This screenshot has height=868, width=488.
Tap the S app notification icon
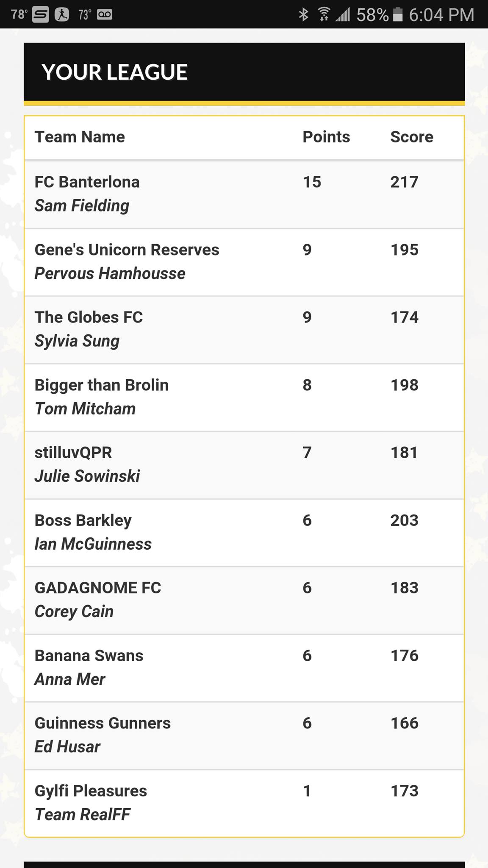(x=40, y=15)
